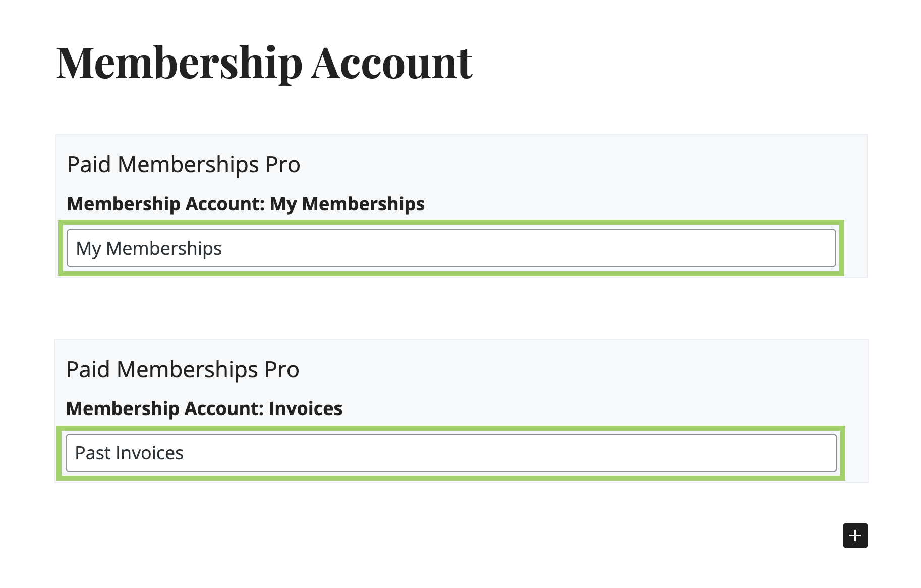Image resolution: width=921 pixels, height=588 pixels.
Task: Click the Membership Account heading text
Action: pos(264,62)
